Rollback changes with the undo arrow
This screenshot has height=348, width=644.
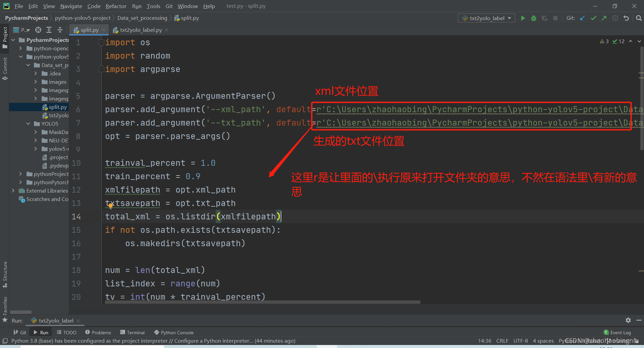coord(626,18)
